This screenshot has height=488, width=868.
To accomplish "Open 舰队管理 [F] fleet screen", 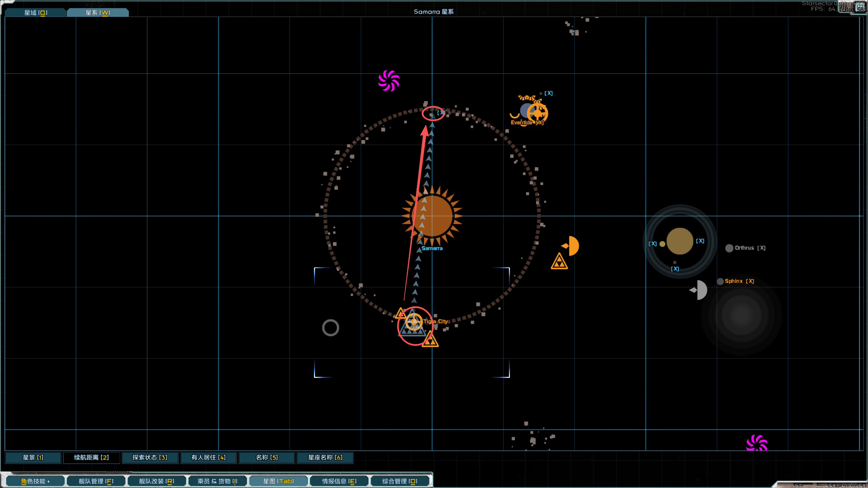I will (x=96, y=481).
